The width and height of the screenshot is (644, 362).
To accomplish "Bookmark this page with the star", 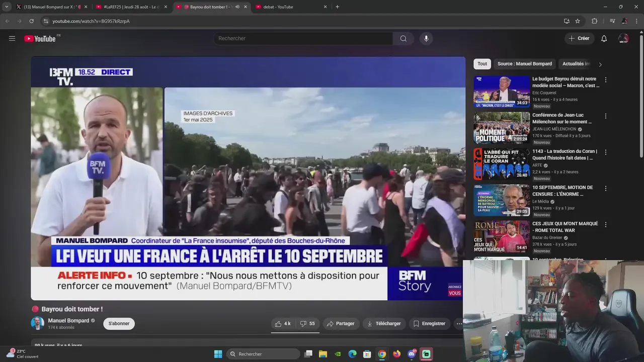I will 578,21.
